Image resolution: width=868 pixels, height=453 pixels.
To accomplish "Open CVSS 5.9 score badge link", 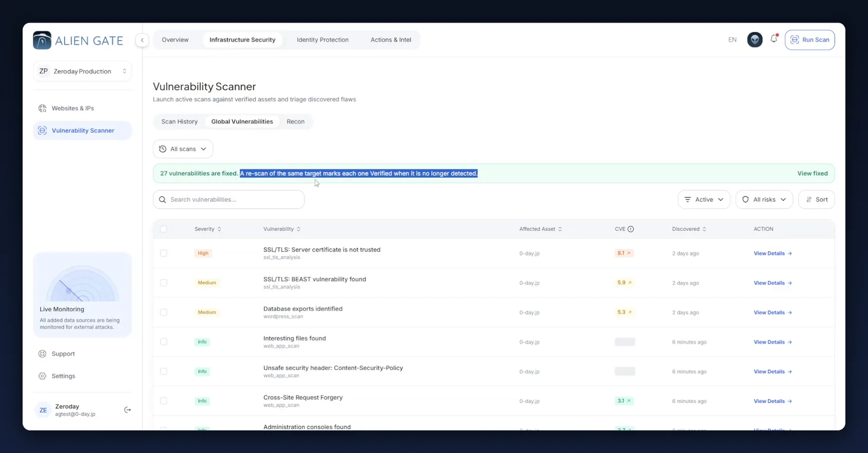I will [624, 282].
